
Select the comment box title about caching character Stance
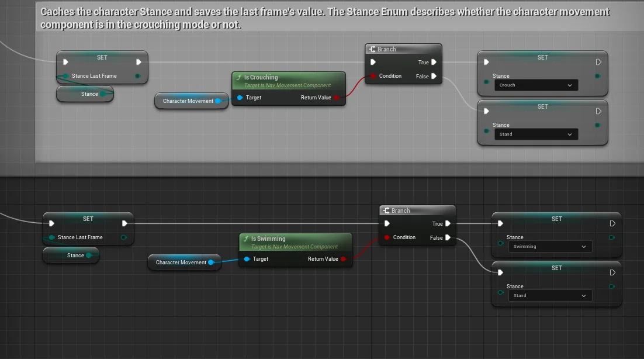(324, 18)
